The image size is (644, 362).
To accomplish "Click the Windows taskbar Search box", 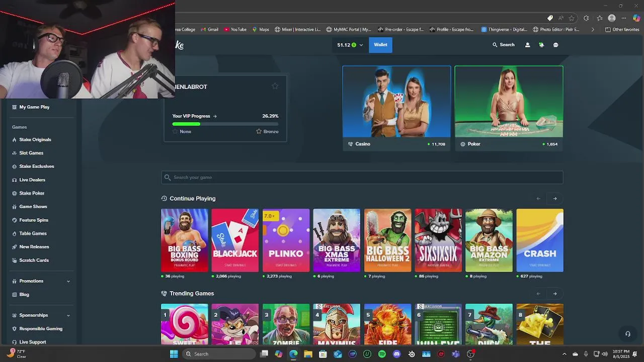I will (x=218, y=354).
